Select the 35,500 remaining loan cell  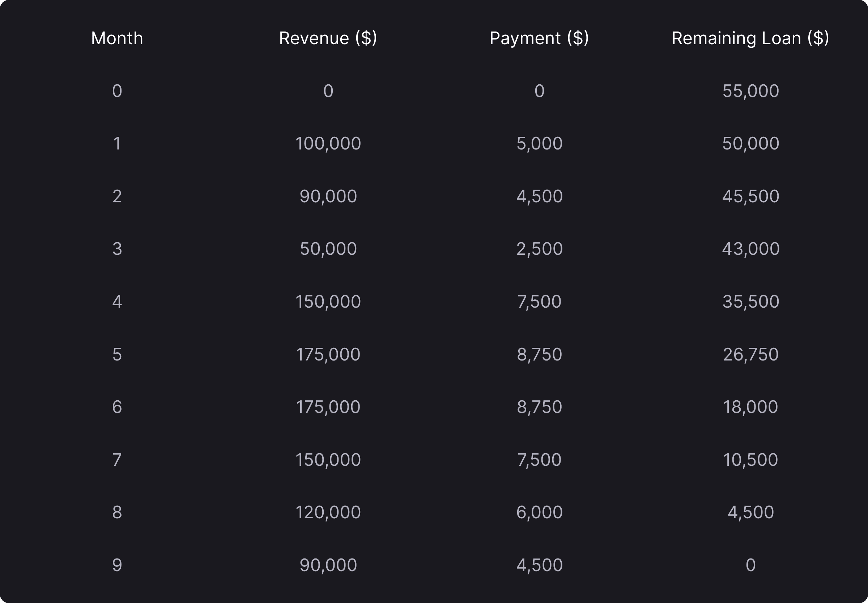coord(750,302)
